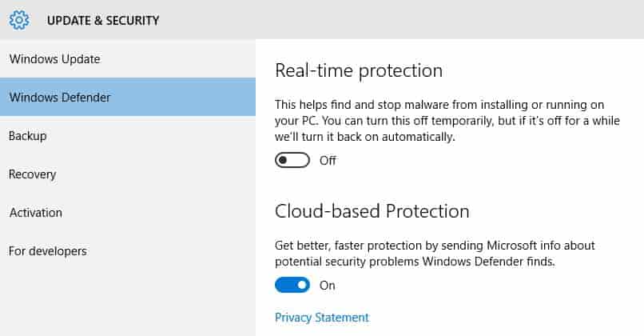Open the For developers section
The width and height of the screenshot is (644, 336).
[128, 251]
